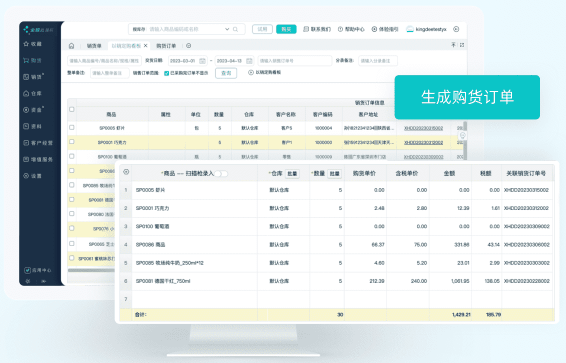Tick the checkbox for SP0005 row

[72, 127]
